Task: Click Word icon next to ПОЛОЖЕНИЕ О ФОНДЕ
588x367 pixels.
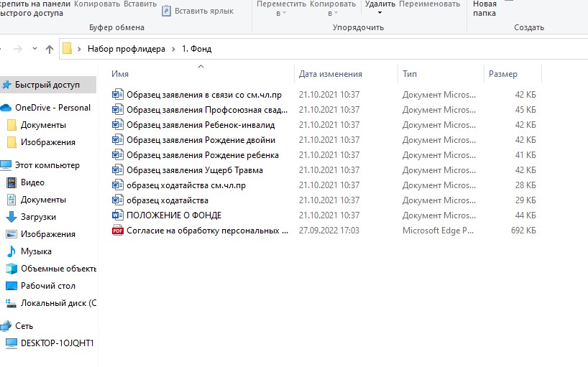Action: point(118,215)
